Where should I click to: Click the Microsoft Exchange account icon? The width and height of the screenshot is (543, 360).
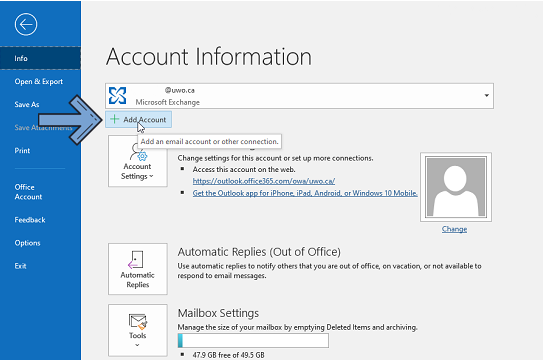coord(117,96)
